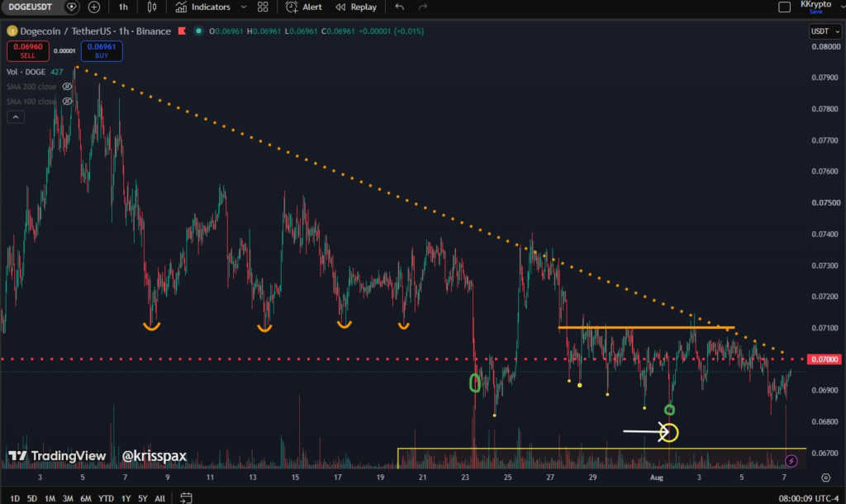Click the red flag symbol marker

[182, 31]
